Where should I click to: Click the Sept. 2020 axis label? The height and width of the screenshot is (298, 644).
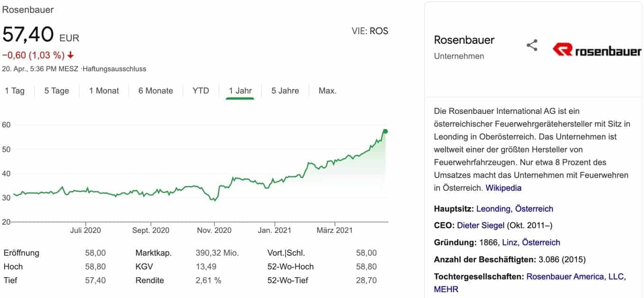[x=151, y=231]
